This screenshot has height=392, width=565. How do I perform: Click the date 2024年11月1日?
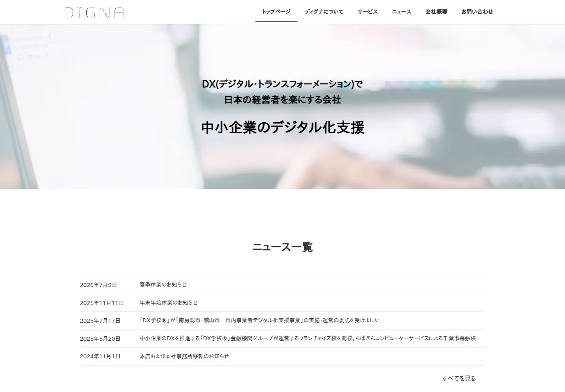100,356
